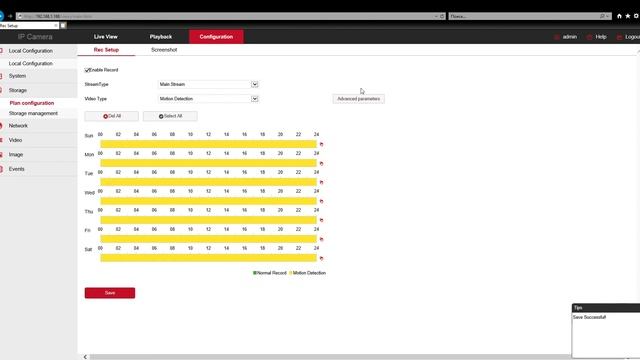Screen dimensions: 640x360
Task: Expand the Image sidebar section
Action: [38, 155]
